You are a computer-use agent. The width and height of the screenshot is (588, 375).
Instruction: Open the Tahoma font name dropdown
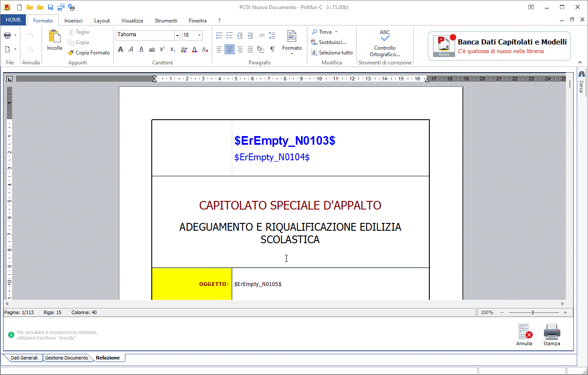pyautogui.click(x=177, y=35)
